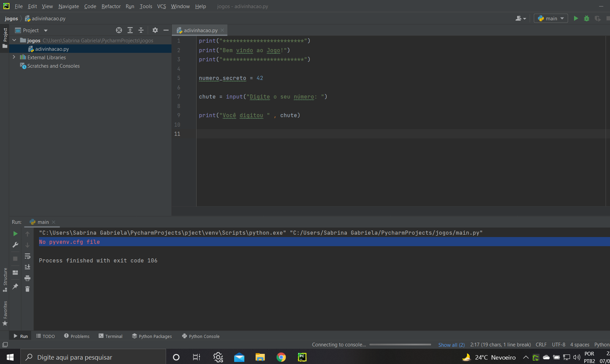
Task: Start debugging with the bug icon
Action: point(587,18)
